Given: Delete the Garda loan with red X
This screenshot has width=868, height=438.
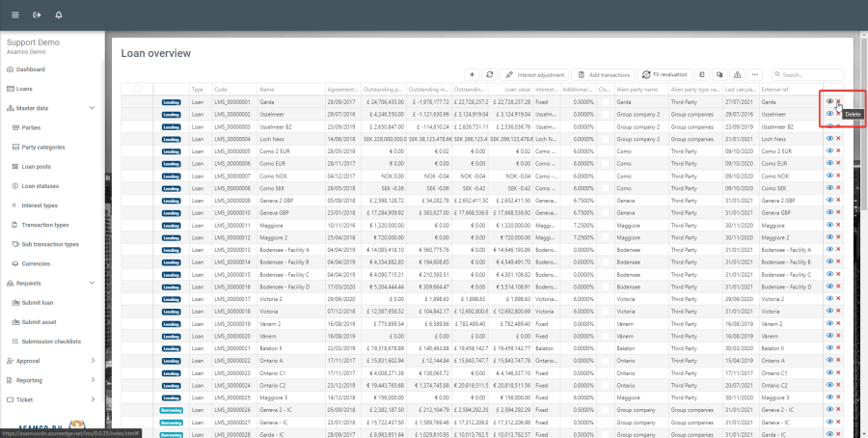Looking at the screenshot, I should (x=838, y=101).
